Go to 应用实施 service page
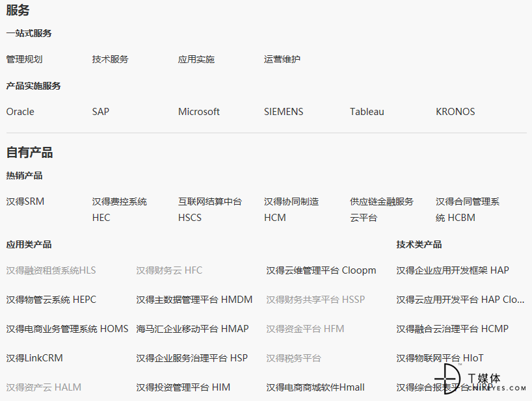Image resolution: width=532 pixels, height=401 pixels. click(196, 59)
